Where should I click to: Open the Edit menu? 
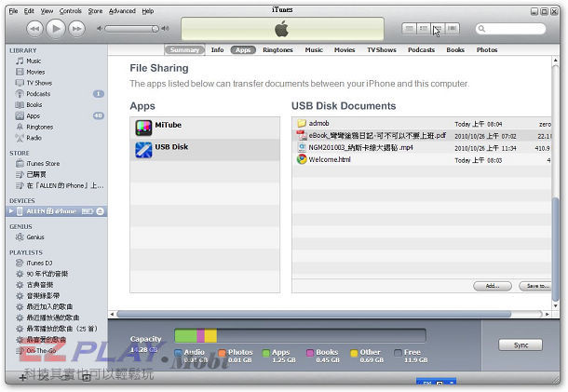click(29, 11)
